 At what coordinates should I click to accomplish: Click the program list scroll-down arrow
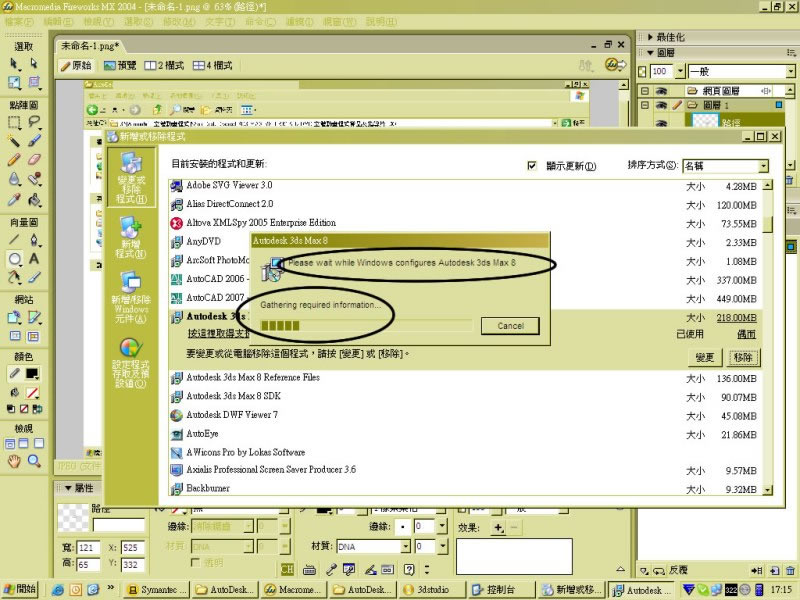[768, 490]
